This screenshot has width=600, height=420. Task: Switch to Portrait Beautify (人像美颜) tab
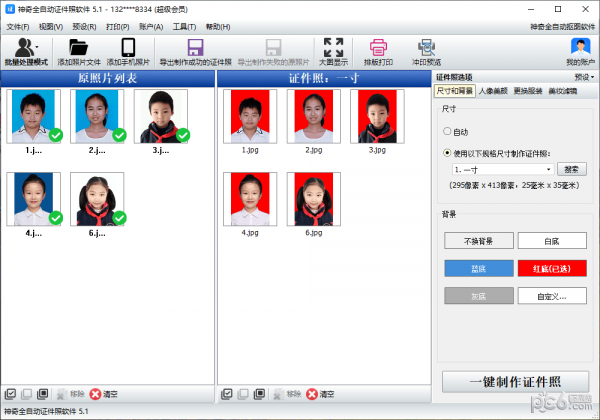click(x=494, y=91)
